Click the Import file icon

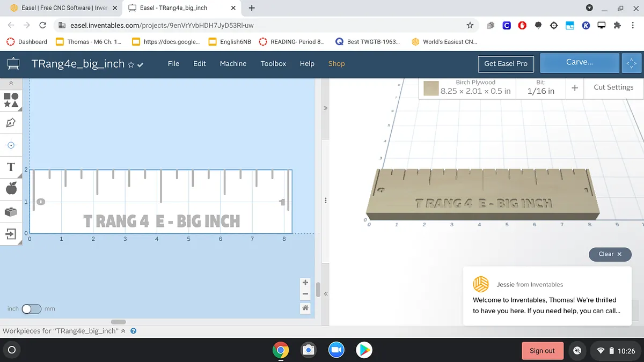[x=11, y=234]
